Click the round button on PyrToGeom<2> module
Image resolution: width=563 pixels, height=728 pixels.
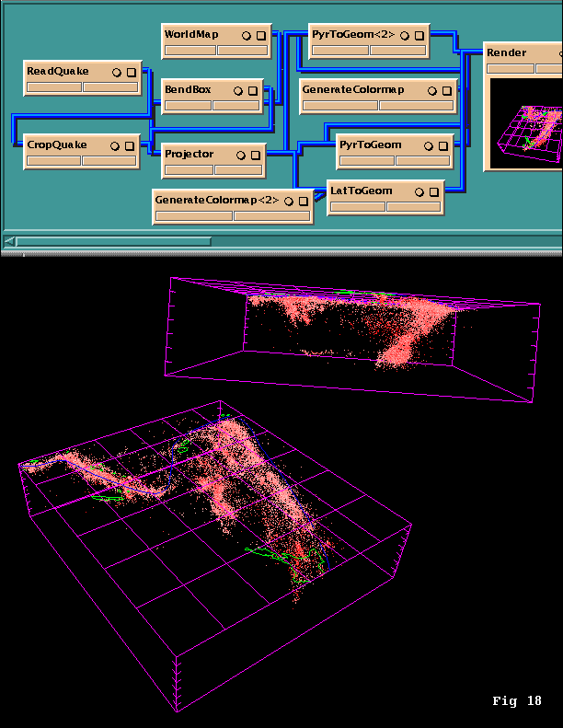pos(405,35)
